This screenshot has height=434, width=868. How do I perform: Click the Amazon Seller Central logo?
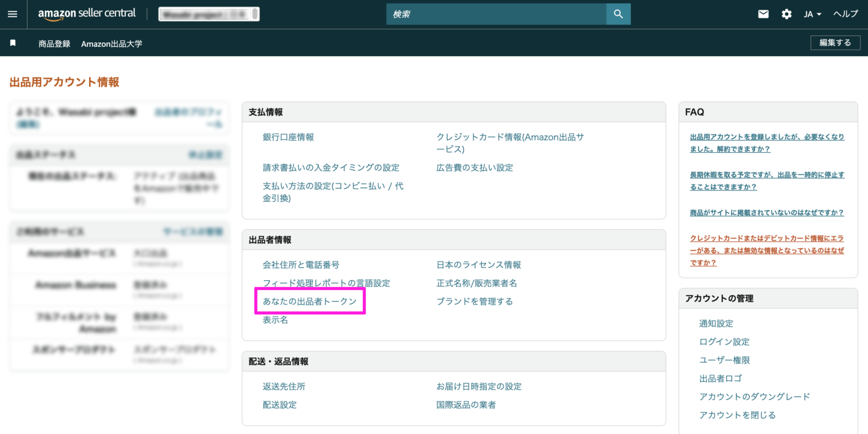[x=87, y=14]
